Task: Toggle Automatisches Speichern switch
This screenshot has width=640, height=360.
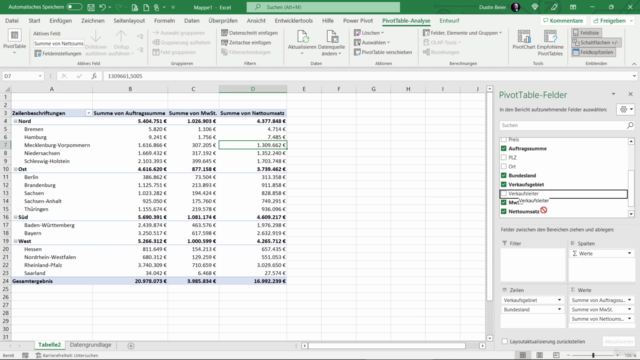Action: coord(74,7)
